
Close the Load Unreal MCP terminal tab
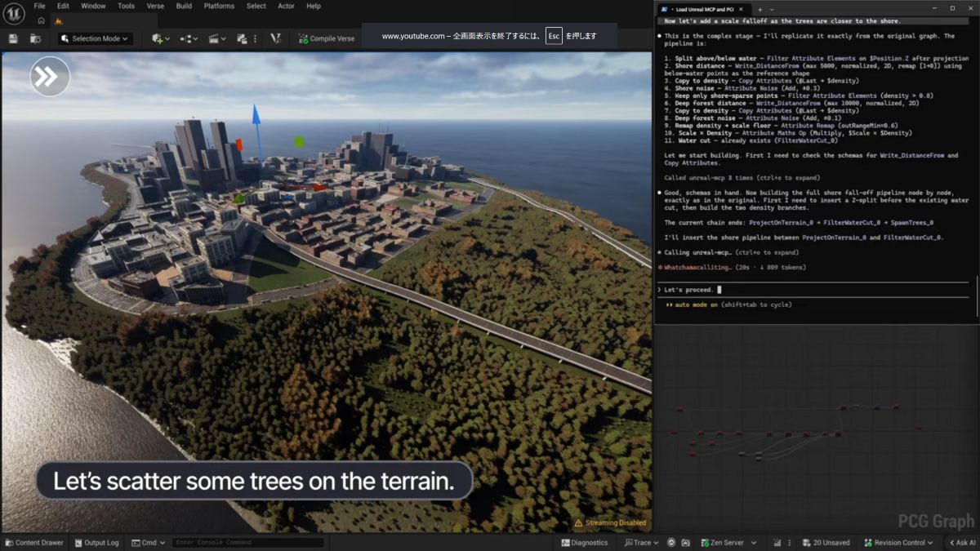741,9
